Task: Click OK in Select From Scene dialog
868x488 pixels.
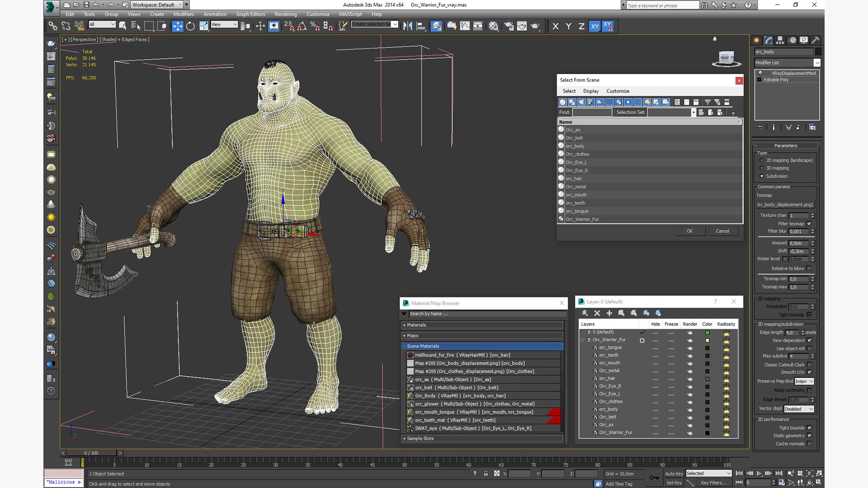Action: point(689,231)
